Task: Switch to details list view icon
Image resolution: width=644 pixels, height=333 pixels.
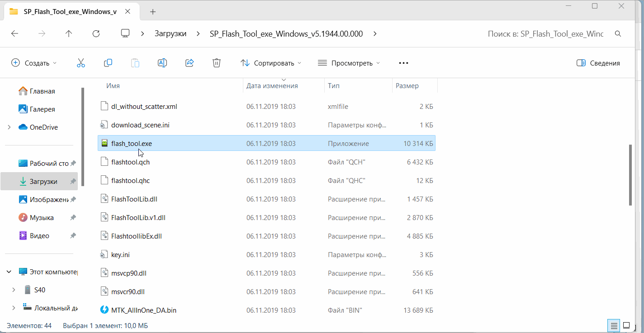Action: 614,325
